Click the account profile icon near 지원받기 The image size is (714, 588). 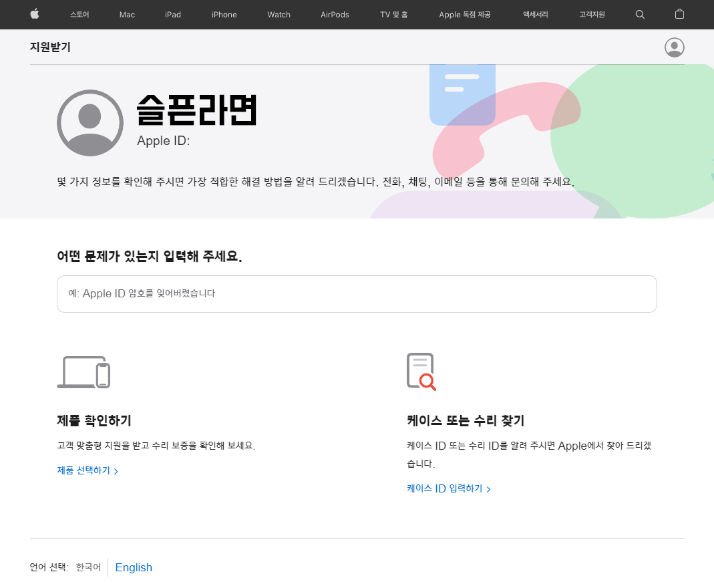675,47
